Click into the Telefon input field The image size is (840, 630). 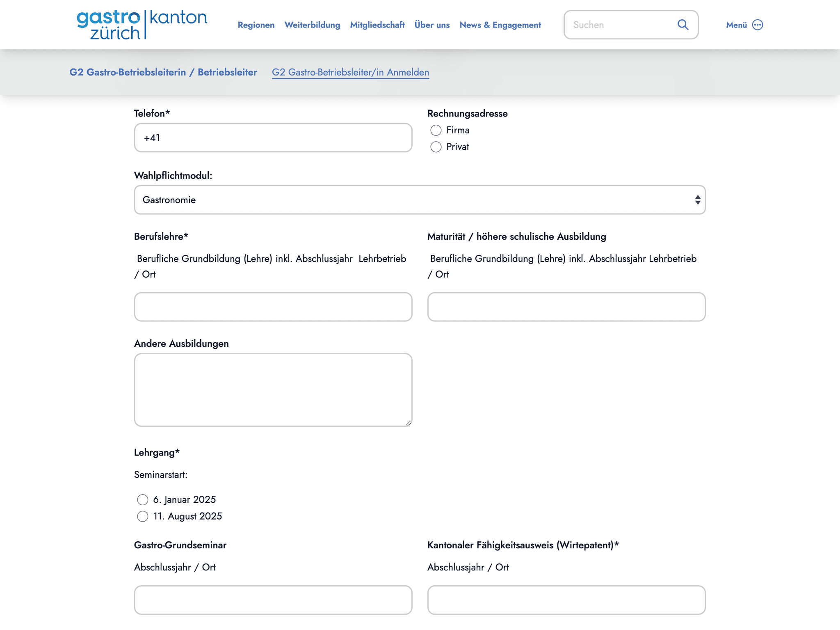pyautogui.click(x=273, y=137)
